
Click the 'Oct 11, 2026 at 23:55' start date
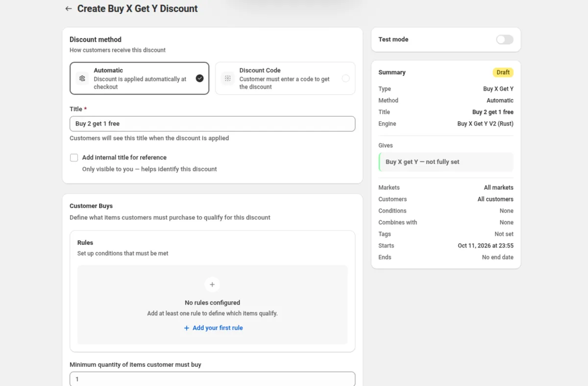(486, 246)
